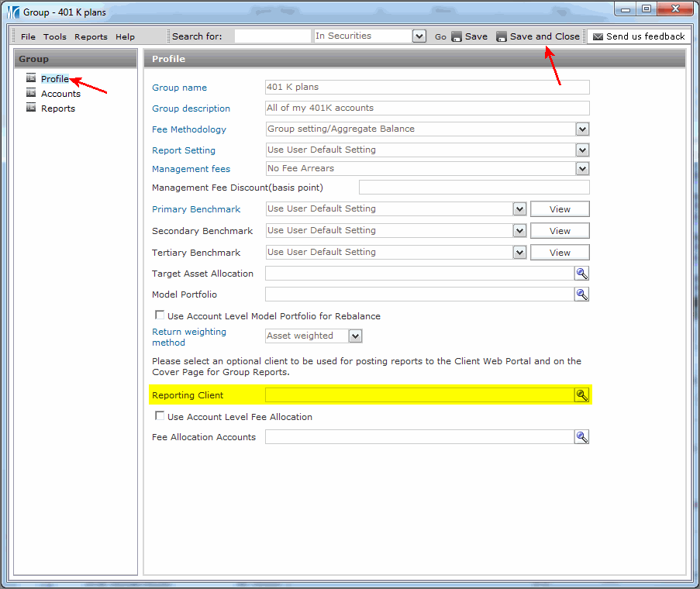700x589 pixels.
Task: Open the Tools menu
Action: pos(55,36)
